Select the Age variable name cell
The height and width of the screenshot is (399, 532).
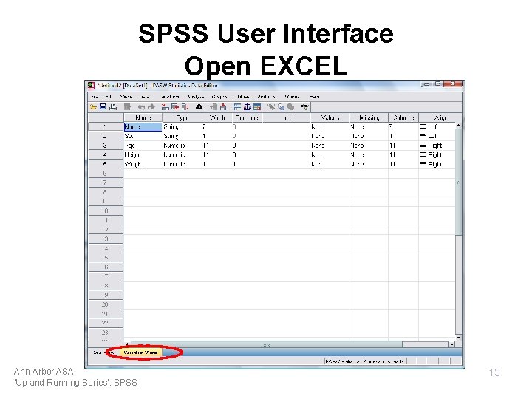[x=143, y=146]
